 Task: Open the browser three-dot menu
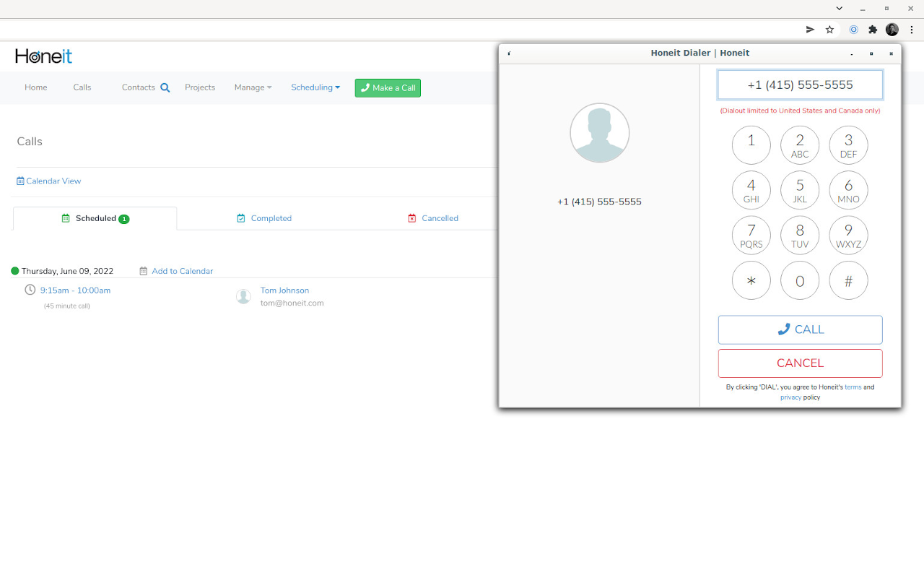coord(912,30)
